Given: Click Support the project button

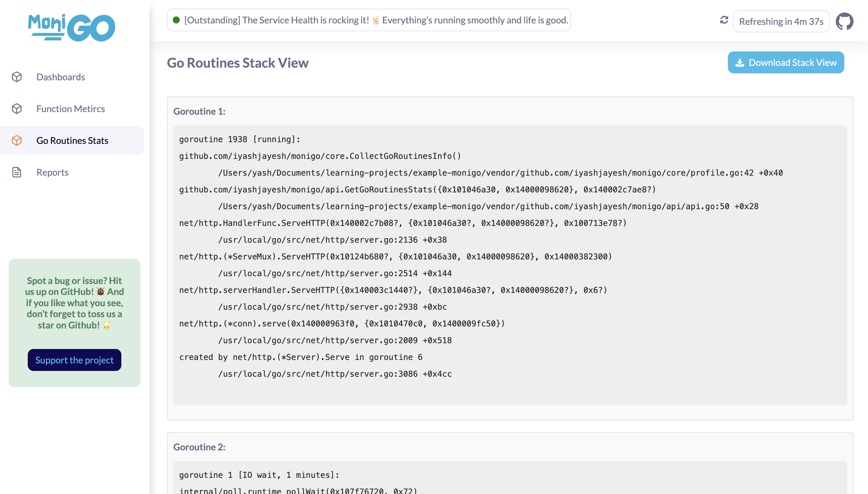Looking at the screenshot, I should coord(74,360).
